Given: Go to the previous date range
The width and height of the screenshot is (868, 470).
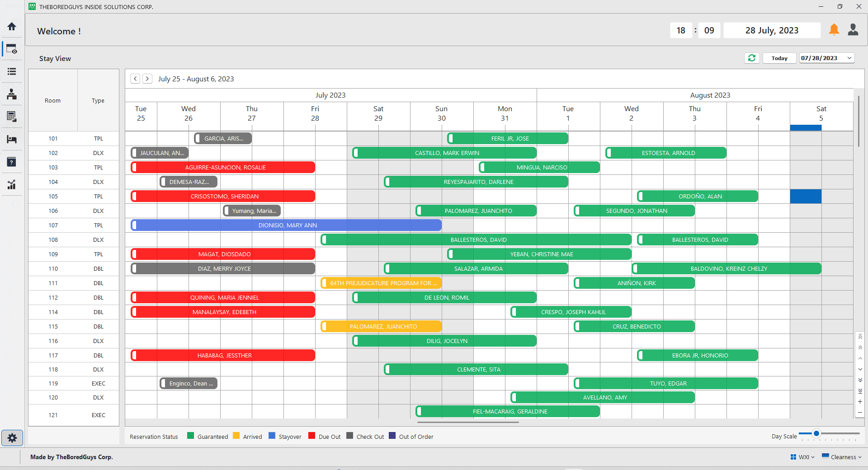Looking at the screenshot, I should [x=135, y=79].
